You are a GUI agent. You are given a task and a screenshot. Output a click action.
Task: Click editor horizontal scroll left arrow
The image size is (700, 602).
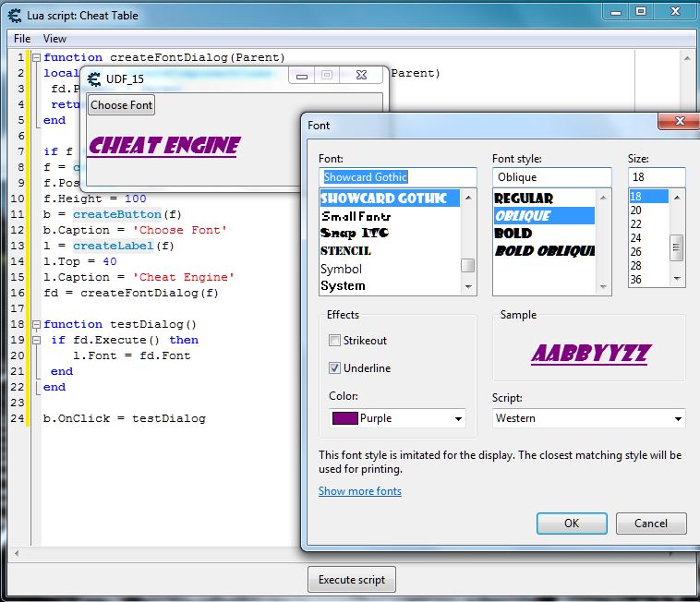point(17,553)
